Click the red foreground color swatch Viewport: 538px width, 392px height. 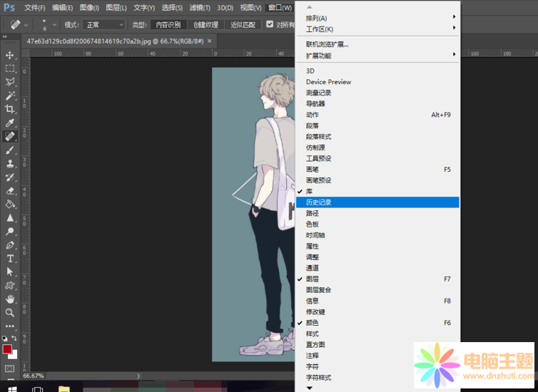tap(7, 349)
